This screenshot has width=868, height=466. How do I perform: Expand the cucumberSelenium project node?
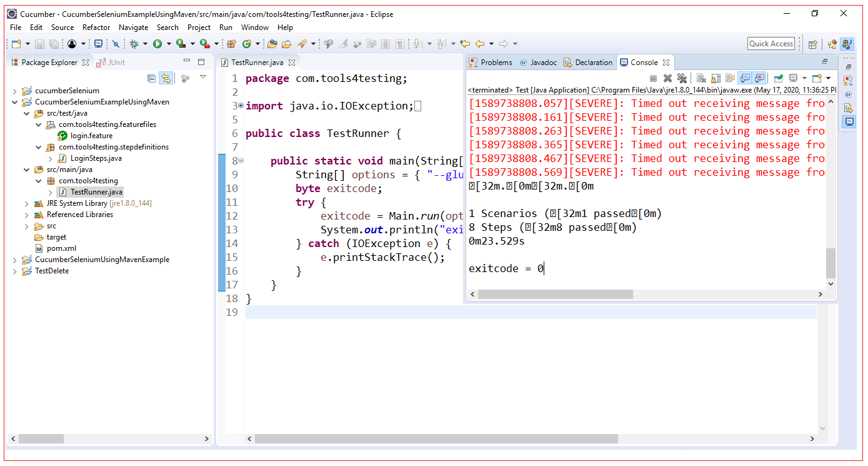pyautogui.click(x=15, y=91)
